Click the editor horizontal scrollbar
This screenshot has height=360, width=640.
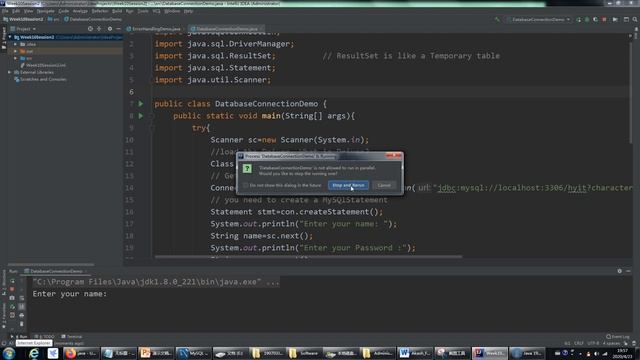pos(308,257)
